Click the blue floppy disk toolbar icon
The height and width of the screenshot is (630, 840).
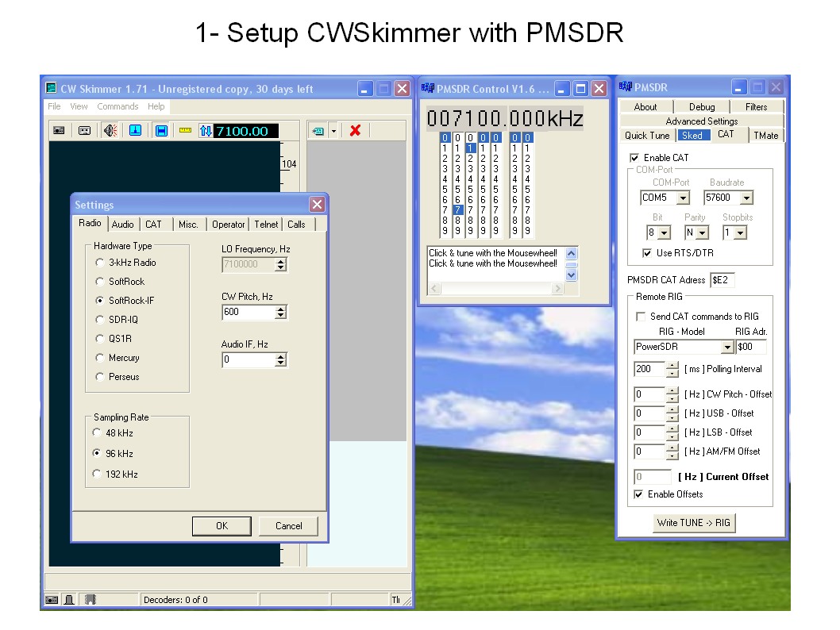(x=161, y=131)
